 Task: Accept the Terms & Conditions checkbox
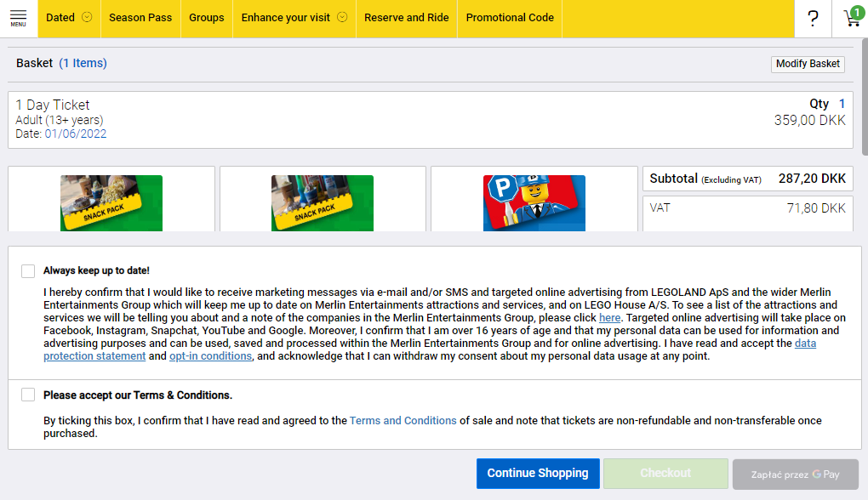pos(28,395)
